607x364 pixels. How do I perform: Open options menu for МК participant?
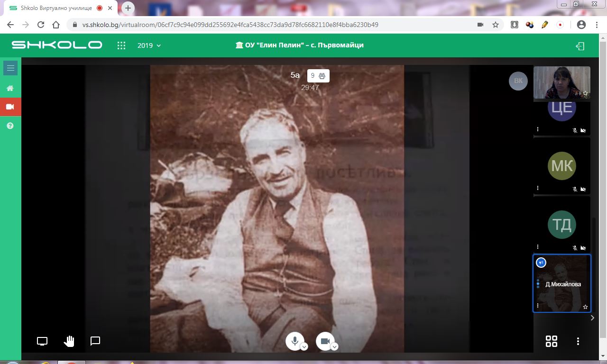click(538, 188)
